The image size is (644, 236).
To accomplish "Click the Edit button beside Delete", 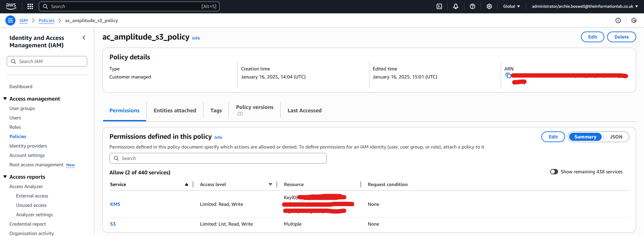I will tap(592, 37).
